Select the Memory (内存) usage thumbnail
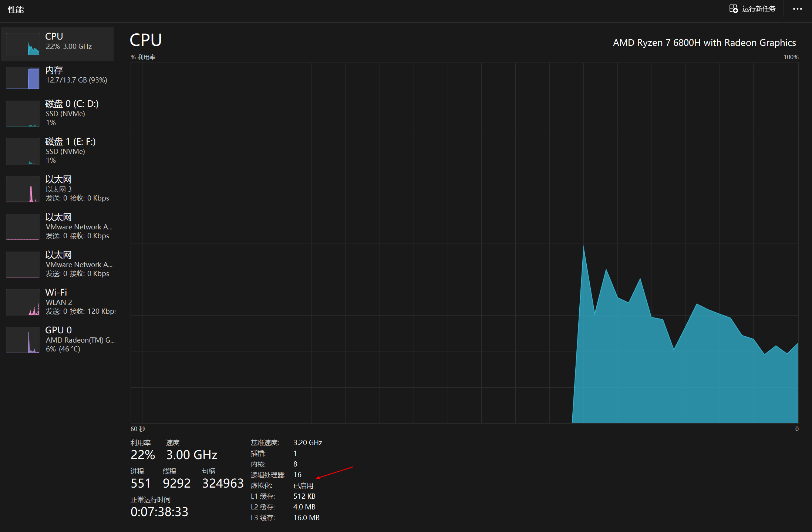The image size is (812, 532). (x=23, y=78)
